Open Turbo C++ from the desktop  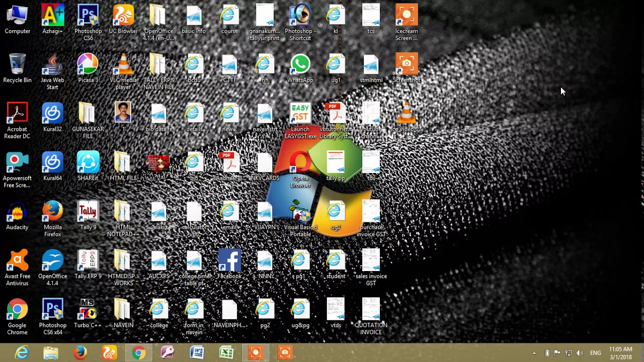click(88, 314)
